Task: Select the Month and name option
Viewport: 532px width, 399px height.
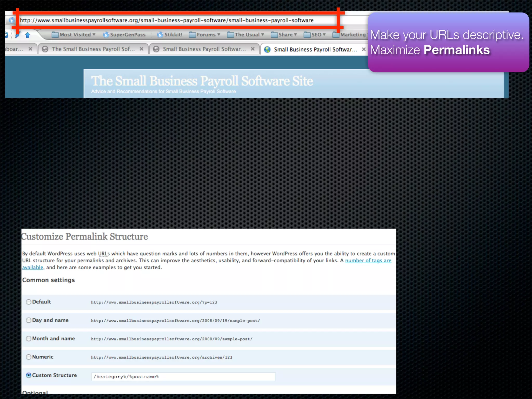Action: [29, 339]
